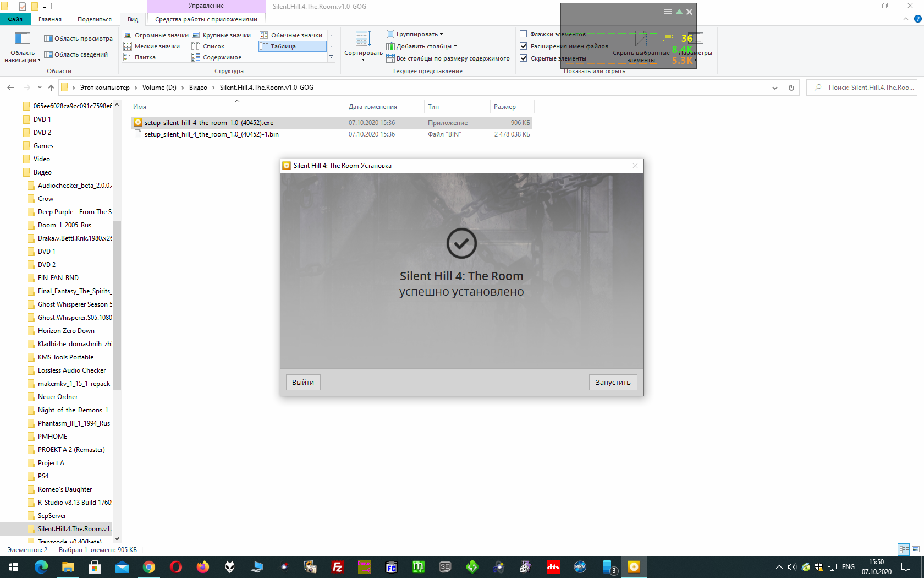Image resolution: width=924 pixels, height=578 pixels.
Task: Click Запустить to launch the game
Action: [613, 382]
